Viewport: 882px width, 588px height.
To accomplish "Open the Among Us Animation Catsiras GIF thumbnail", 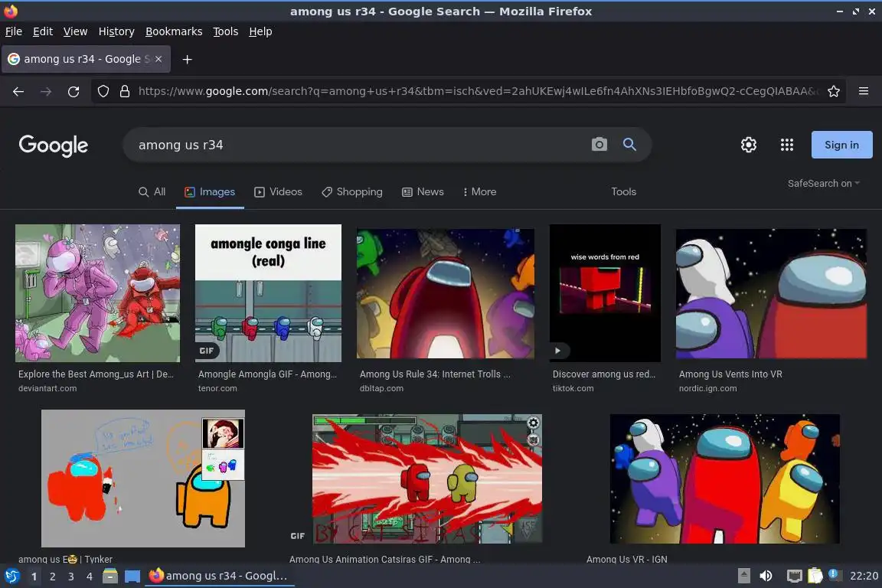I will point(427,479).
